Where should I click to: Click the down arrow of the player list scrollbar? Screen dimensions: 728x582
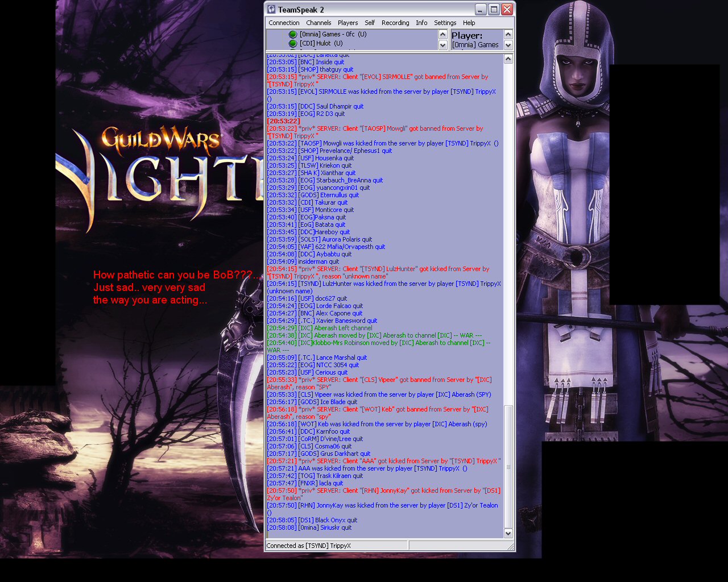tap(442, 45)
